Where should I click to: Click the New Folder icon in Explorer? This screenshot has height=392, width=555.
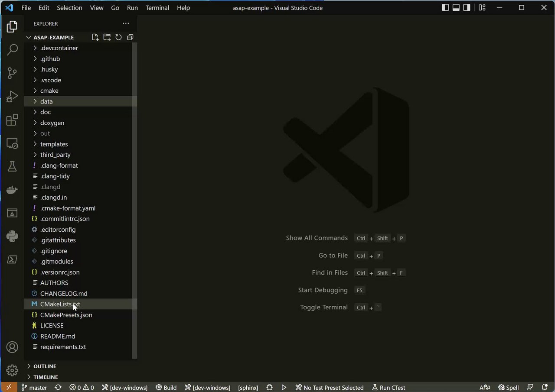(x=107, y=37)
